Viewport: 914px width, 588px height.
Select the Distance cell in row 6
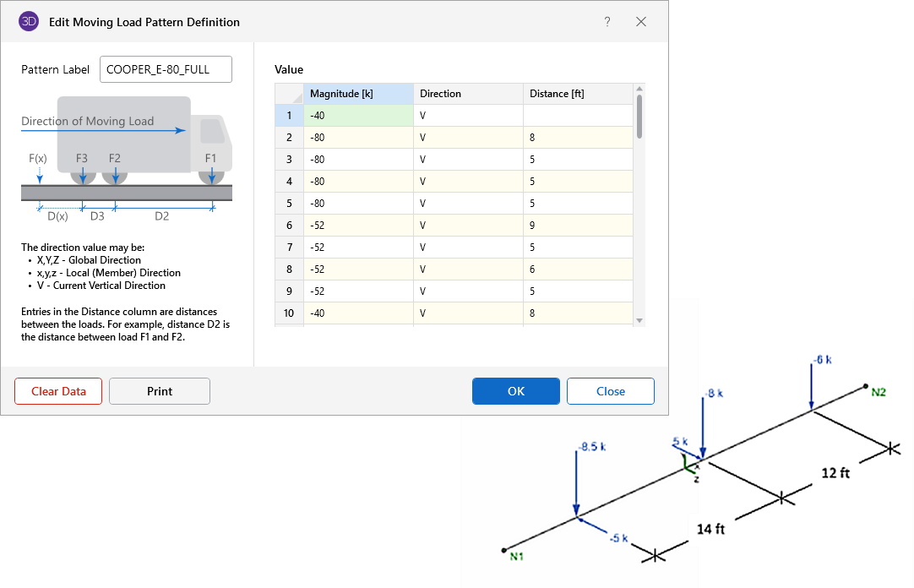point(576,226)
